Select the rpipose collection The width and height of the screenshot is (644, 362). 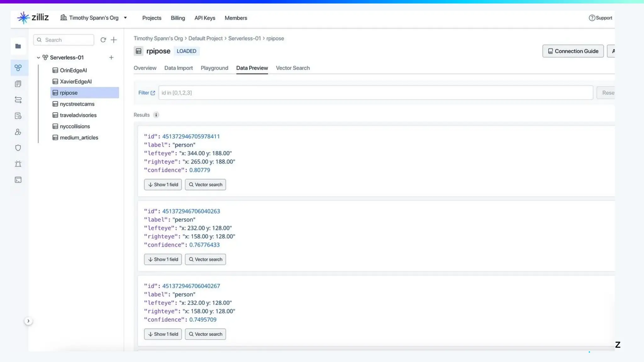[x=85, y=93]
